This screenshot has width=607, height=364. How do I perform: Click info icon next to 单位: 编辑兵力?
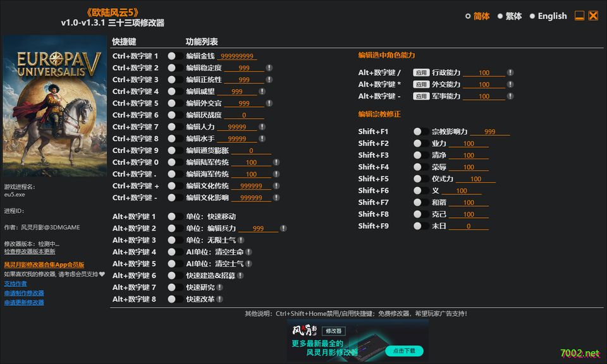[x=283, y=228]
